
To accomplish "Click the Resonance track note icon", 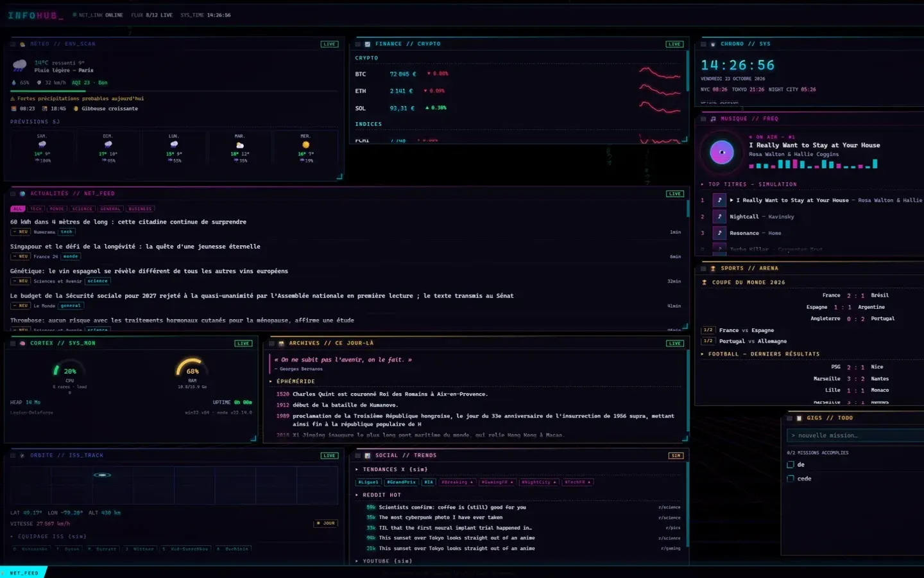I will click(x=719, y=233).
